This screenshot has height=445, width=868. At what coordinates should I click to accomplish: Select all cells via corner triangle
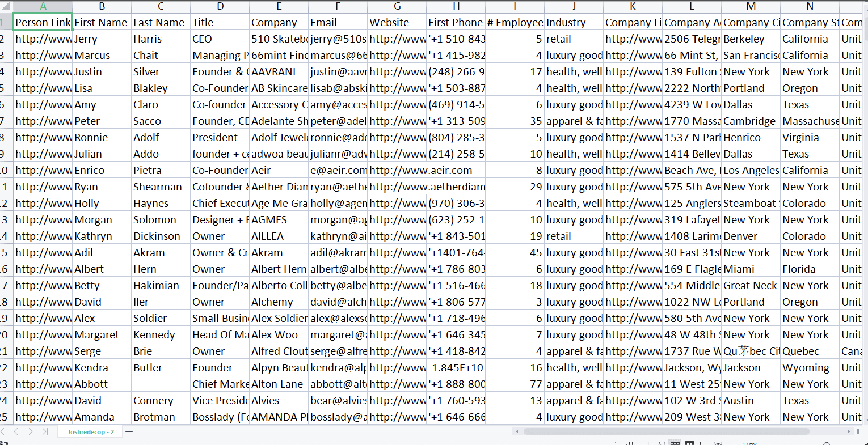pos(6,6)
